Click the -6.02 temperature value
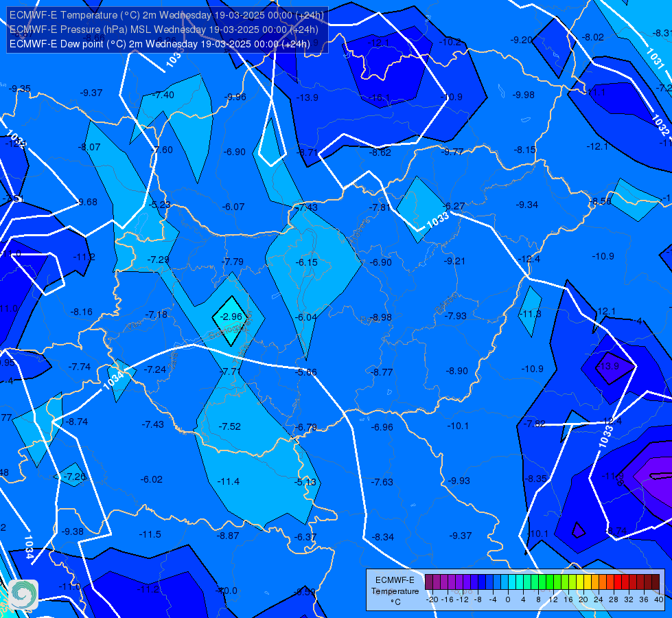Screen dimensions: 672x618 point(151,479)
